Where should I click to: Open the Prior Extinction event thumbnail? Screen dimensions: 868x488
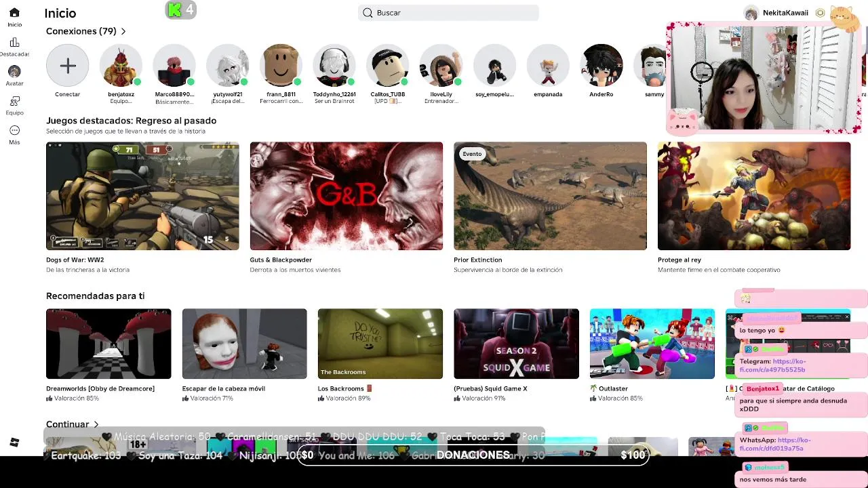pyautogui.click(x=550, y=196)
